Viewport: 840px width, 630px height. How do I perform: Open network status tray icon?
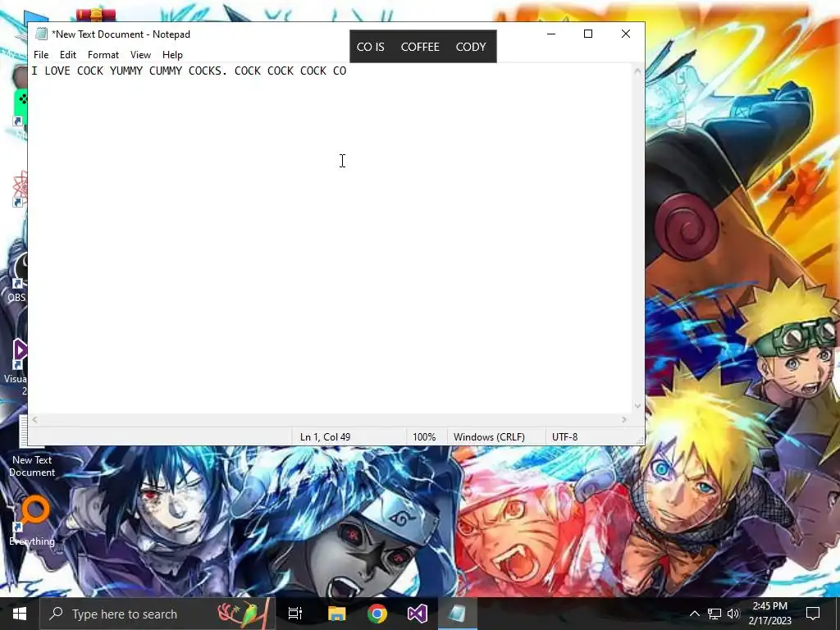click(x=714, y=614)
